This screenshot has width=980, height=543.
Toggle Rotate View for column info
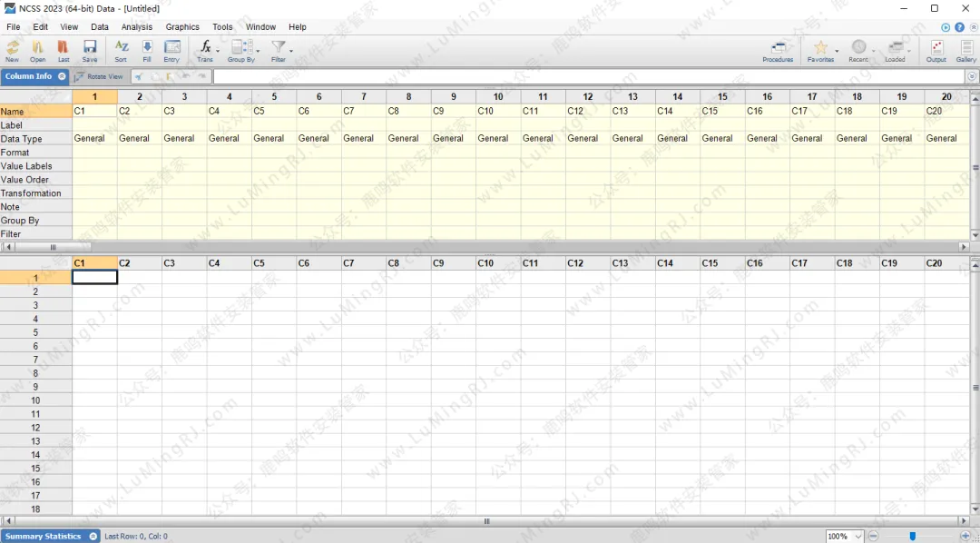(99, 76)
